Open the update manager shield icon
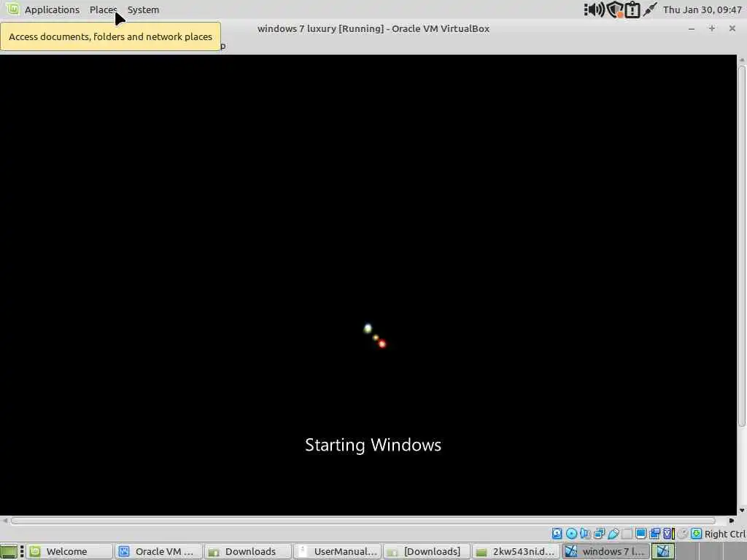747x560 pixels. click(615, 9)
